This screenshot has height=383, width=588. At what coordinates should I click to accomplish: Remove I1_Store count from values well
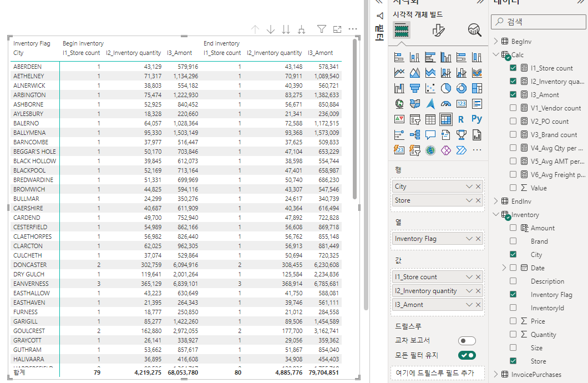[478, 277]
